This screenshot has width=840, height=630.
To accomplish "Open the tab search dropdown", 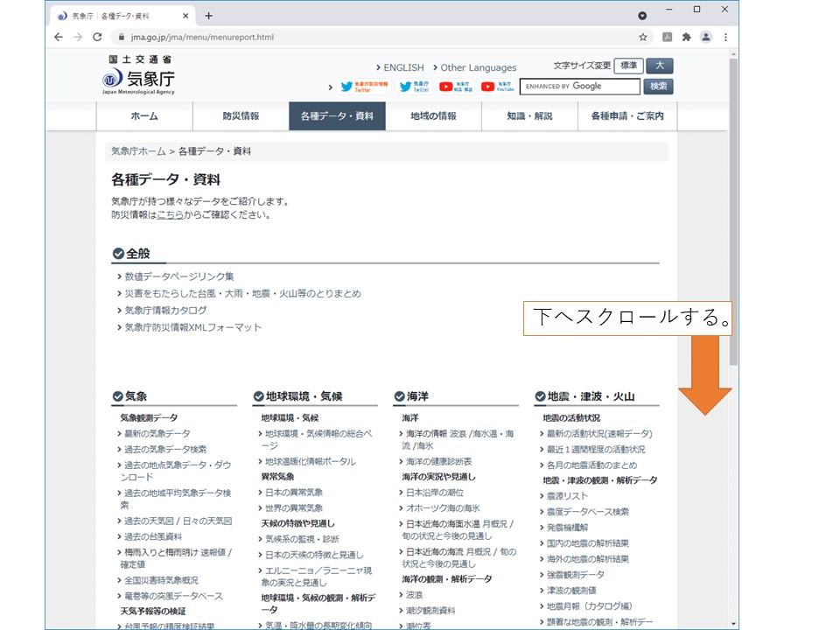I will tap(642, 16).
